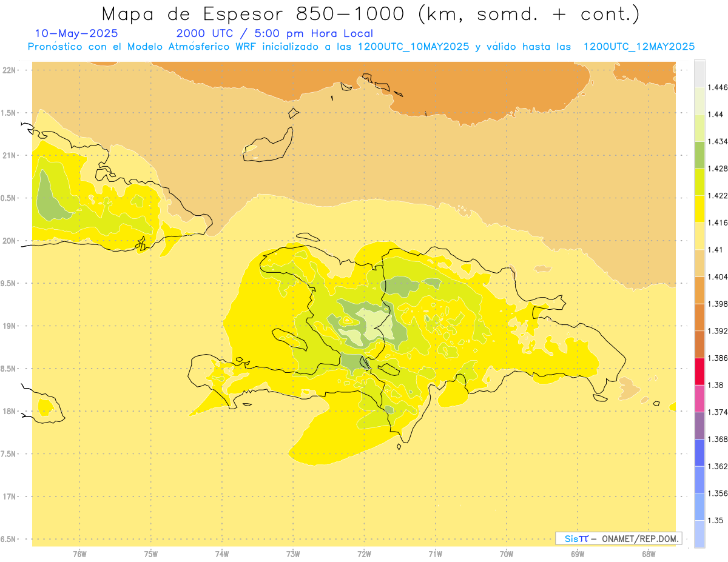The height and width of the screenshot is (562, 728).
Task: Click the '70W' longitude axis label
Action: [x=507, y=554]
